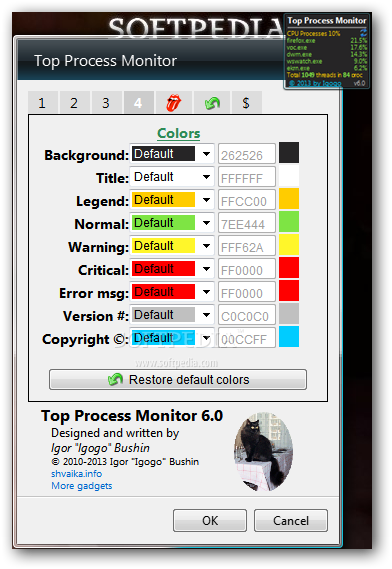This screenshot has height=569, width=392.
Task: Switch to tab 1
Action: point(42,103)
